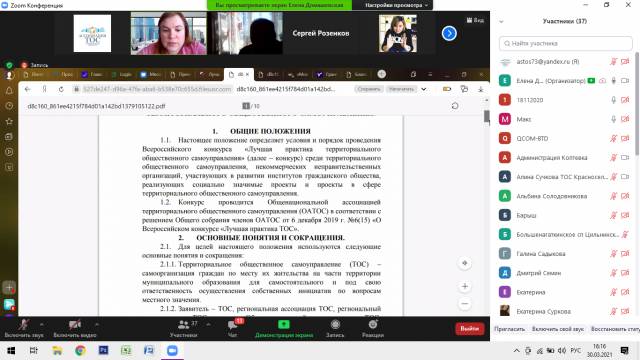The width and height of the screenshot is (640, 360).
Task: Select participant Альбина Солодовникова
Action: pyautogui.click(x=566, y=196)
